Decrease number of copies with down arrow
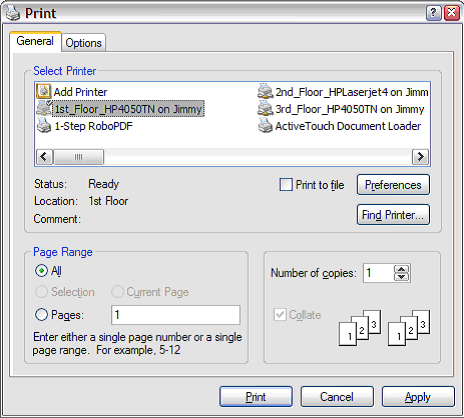Screen dimensions: 464x418 click(x=402, y=277)
